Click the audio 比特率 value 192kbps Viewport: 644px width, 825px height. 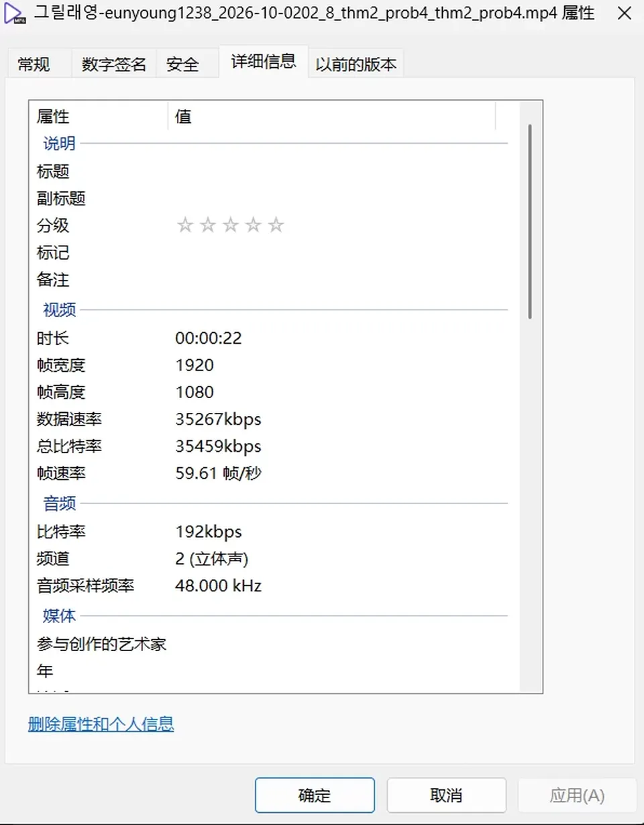click(209, 532)
